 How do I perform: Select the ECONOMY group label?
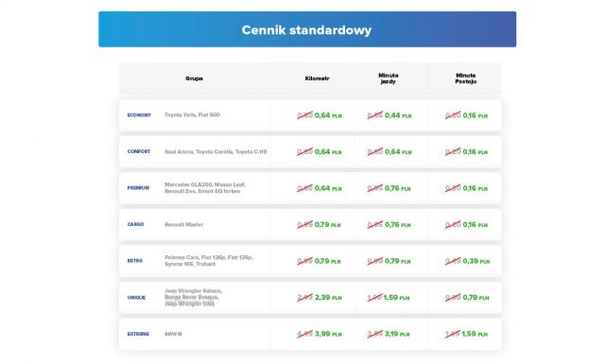139,115
